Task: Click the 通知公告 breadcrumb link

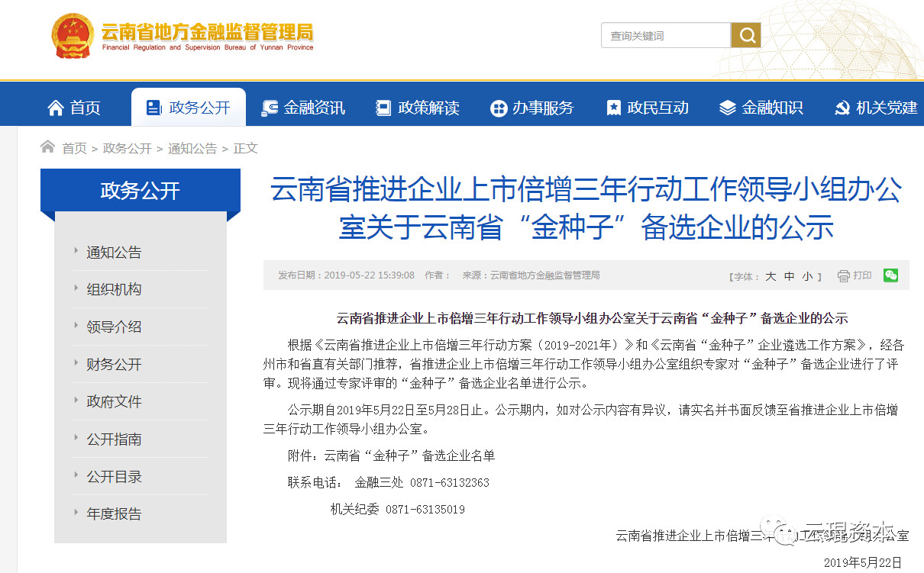Action: tap(192, 148)
